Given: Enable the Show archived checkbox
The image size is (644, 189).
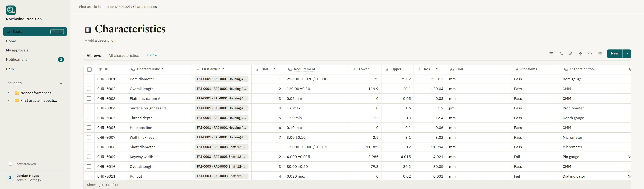Looking at the screenshot, I should [x=10, y=164].
